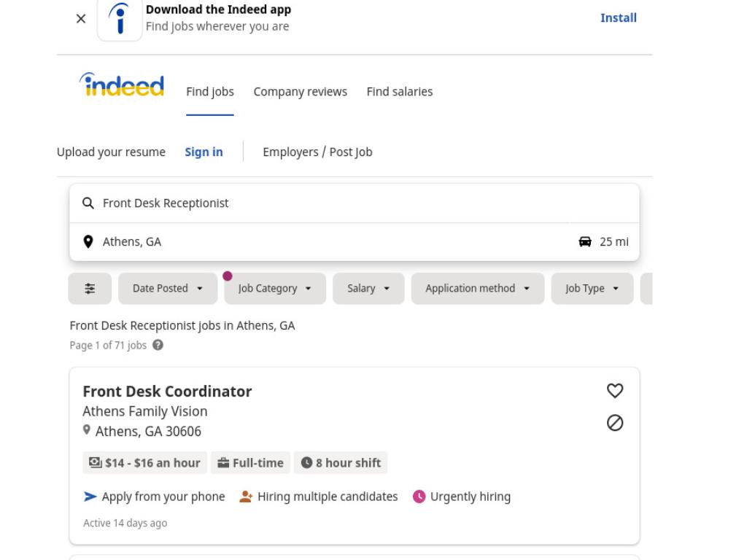Click the Sign in link
The image size is (747, 560).
pyautogui.click(x=204, y=152)
